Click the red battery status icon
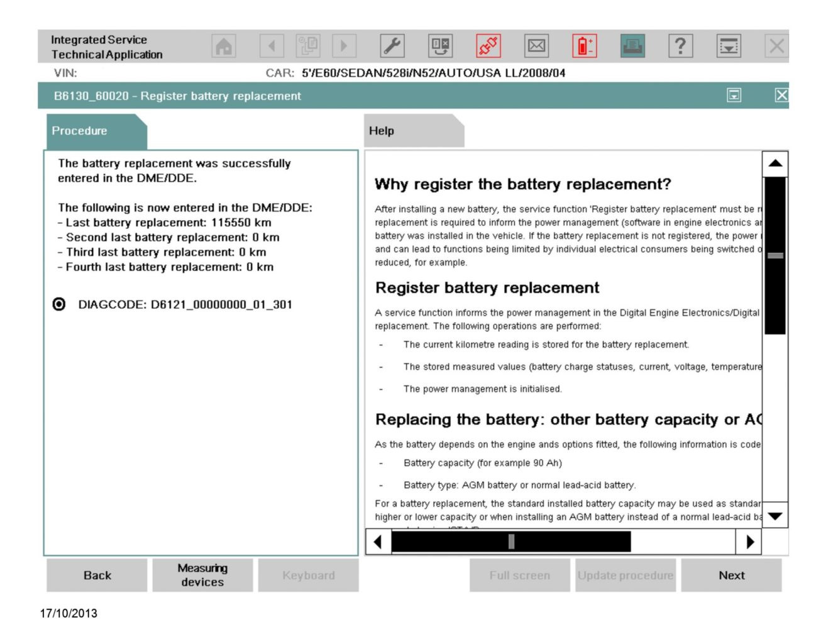 coord(585,46)
